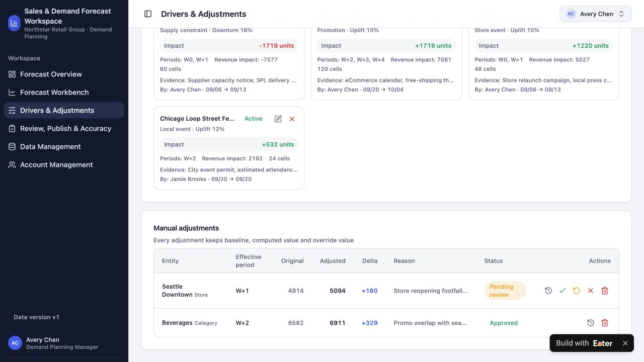Delete the Seattle Downtown adjustment row

point(605,291)
